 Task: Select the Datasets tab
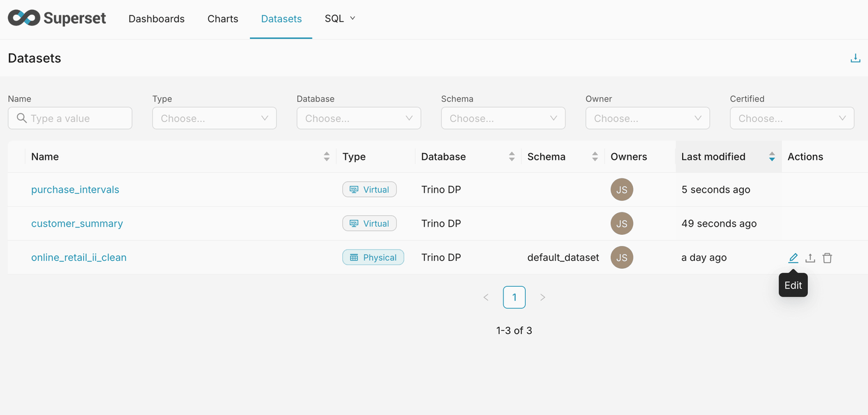[281, 19]
